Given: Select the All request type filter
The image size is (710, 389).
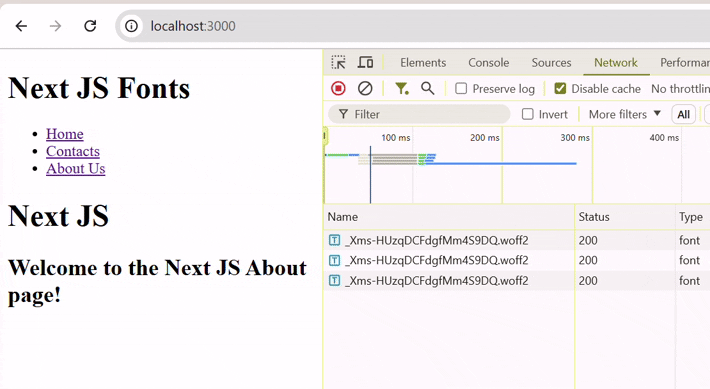Looking at the screenshot, I should [683, 115].
